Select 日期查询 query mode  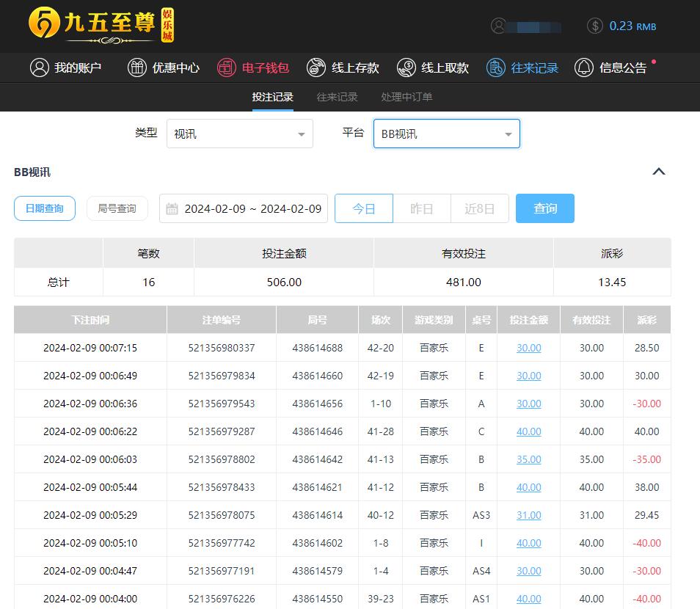click(45, 208)
